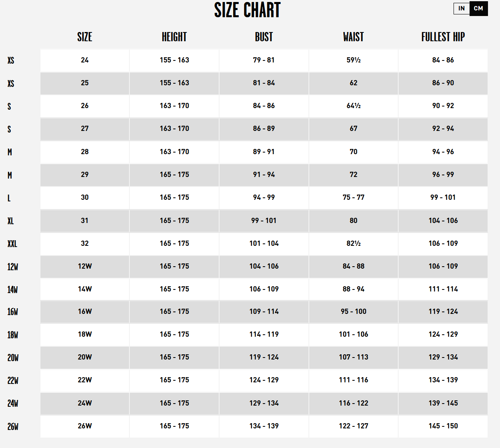Click the 79 - 81 bust cell
The height and width of the screenshot is (448, 500).
[264, 60]
